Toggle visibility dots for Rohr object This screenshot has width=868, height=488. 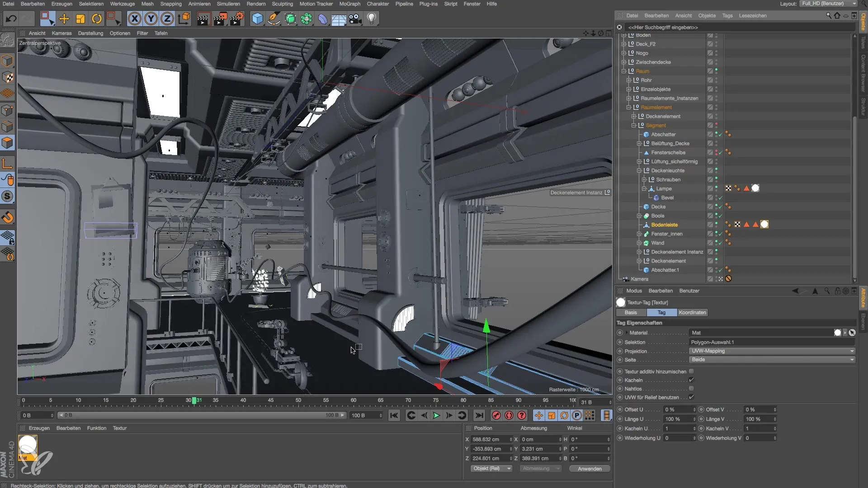point(717,80)
